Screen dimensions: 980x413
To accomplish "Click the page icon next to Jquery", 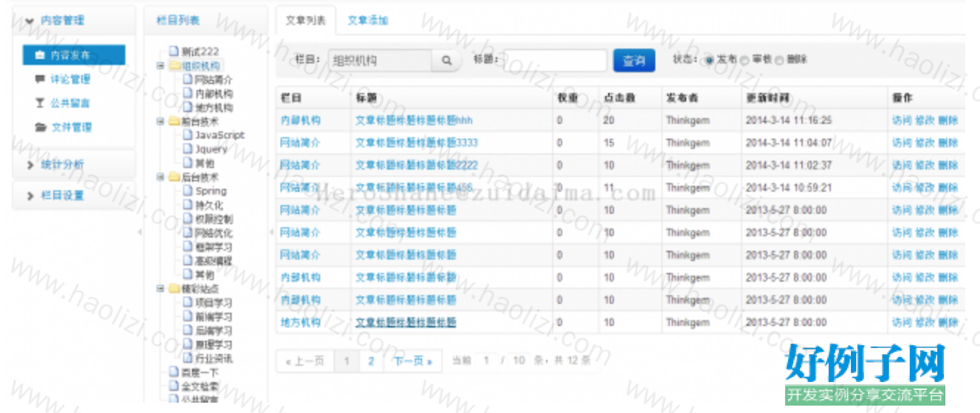I will tap(187, 149).
